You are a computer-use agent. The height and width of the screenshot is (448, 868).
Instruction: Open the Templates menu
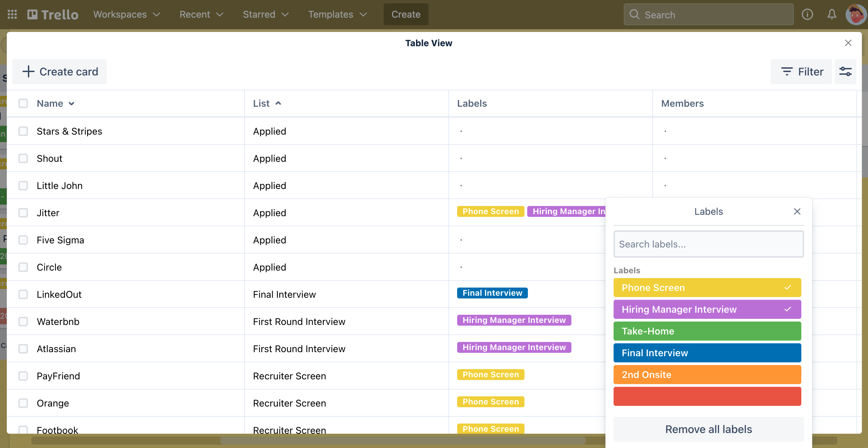(x=337, y=14)
